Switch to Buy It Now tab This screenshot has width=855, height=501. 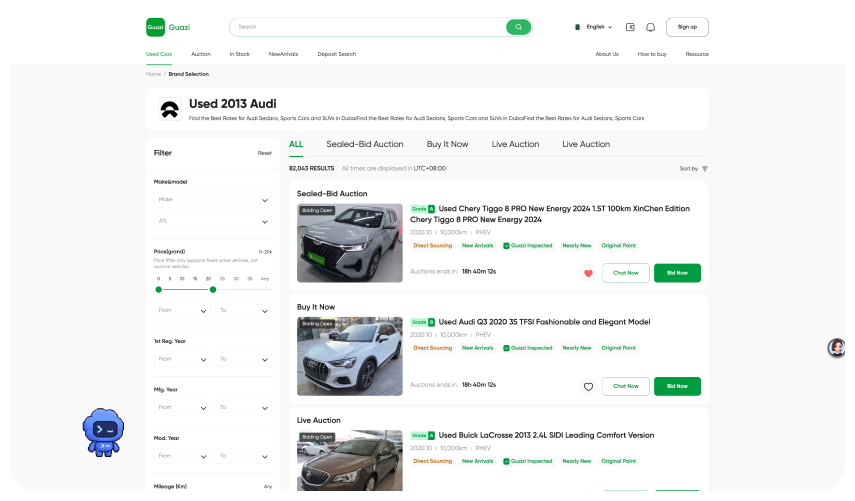pos(447,144)
